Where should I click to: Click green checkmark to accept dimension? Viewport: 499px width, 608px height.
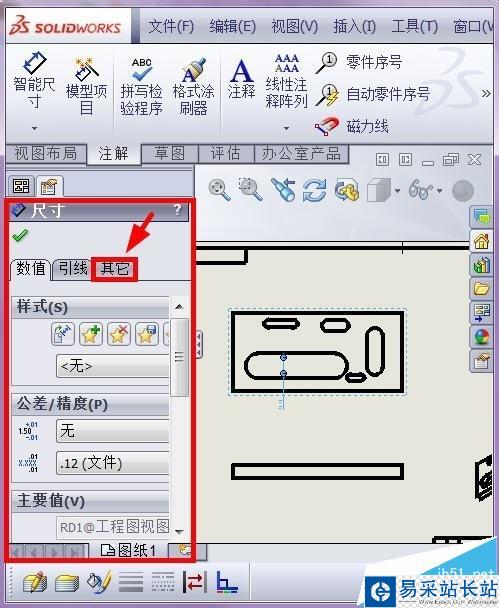coord(20,235)
